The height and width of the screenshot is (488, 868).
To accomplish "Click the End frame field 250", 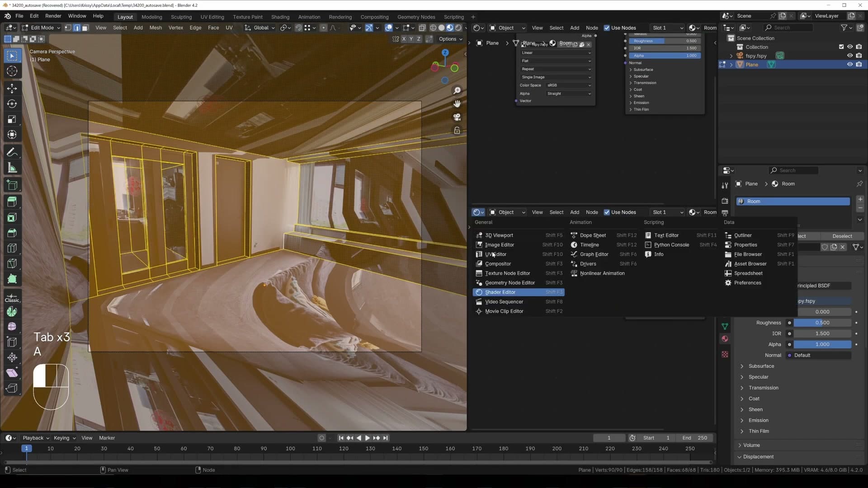I will (695, 438).
